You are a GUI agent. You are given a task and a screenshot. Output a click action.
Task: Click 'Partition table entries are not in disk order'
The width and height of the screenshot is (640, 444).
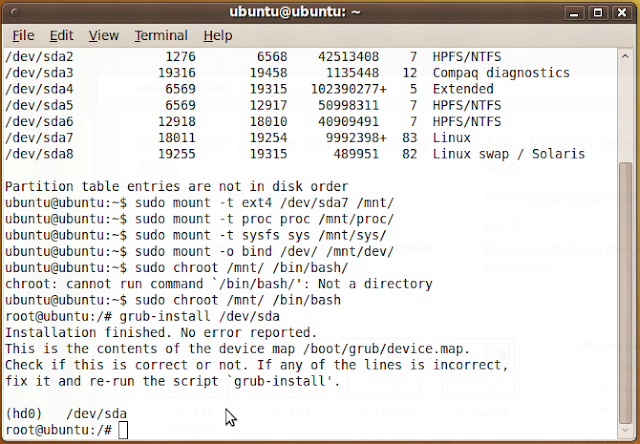[x=177, y=186]
